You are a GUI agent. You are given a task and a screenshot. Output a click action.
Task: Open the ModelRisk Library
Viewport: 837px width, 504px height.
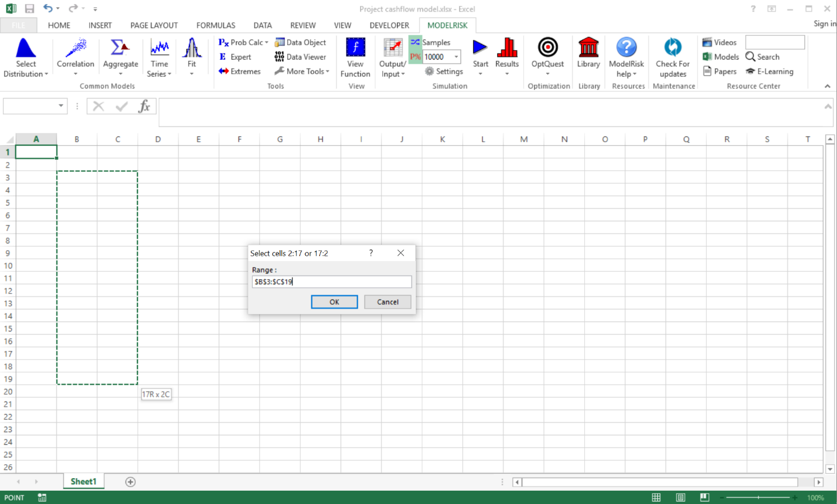pos(588,57)
